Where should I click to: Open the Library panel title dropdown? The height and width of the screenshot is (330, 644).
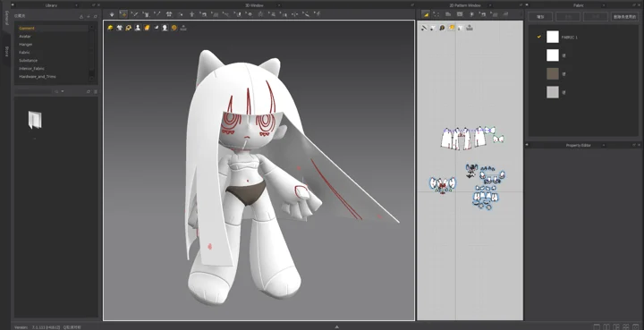tap(76, 5)
